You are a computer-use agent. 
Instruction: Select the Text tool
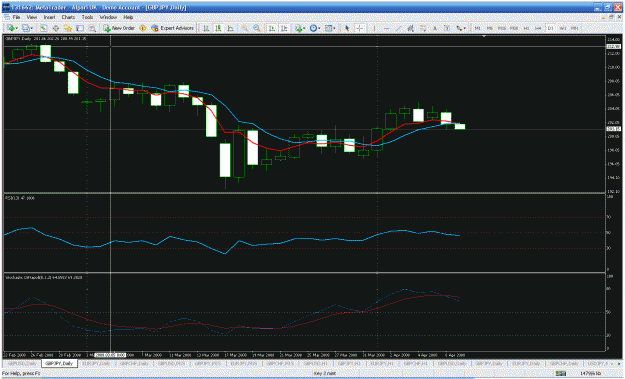(x=435, y=28)
